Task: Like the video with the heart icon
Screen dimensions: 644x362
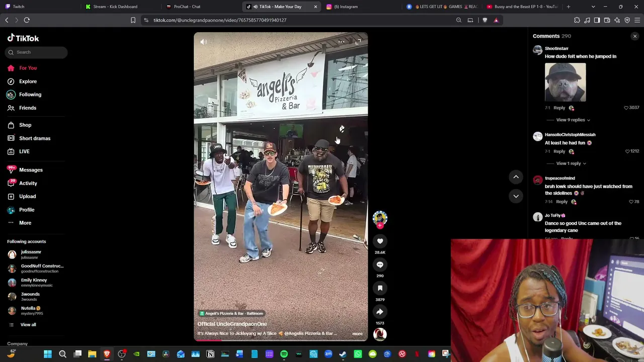Action: pos(380,241)
